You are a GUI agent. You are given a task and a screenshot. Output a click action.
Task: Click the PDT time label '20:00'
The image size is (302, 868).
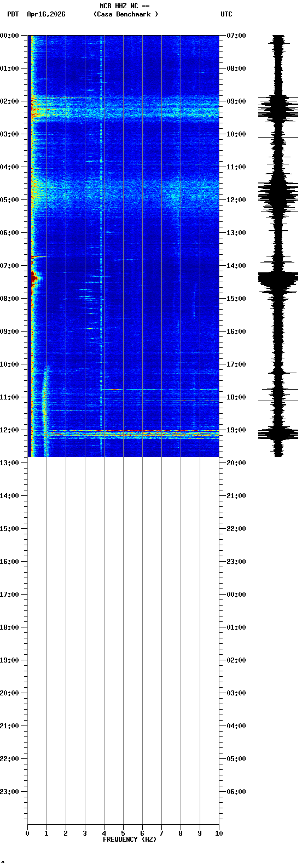coord(9,693)
